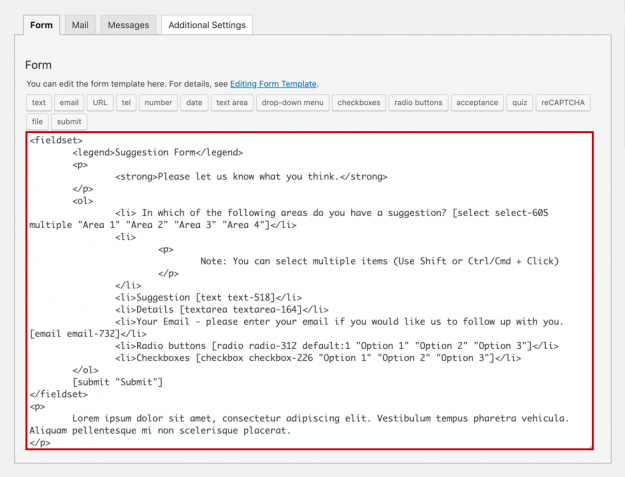Viewport: 625px width, 477px height.
Task: Add a drop-down menu tag
Action: [x=292, y=102]
